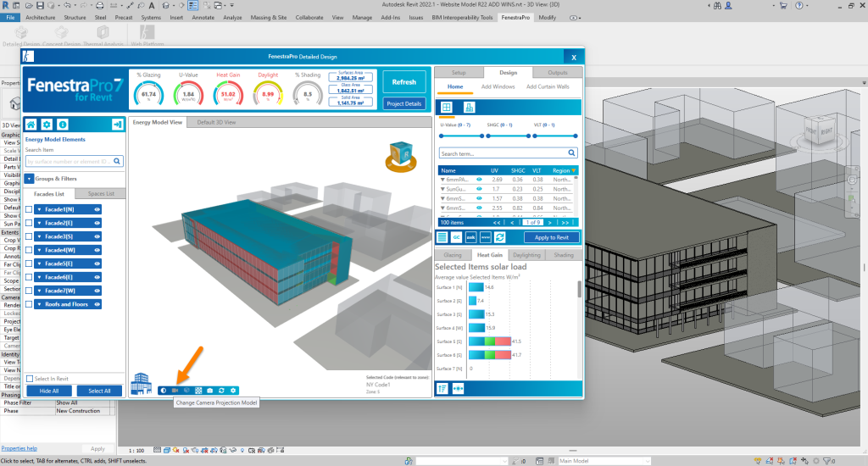
Task: Select the Add Curtain Walls tab
Action: 548,87
